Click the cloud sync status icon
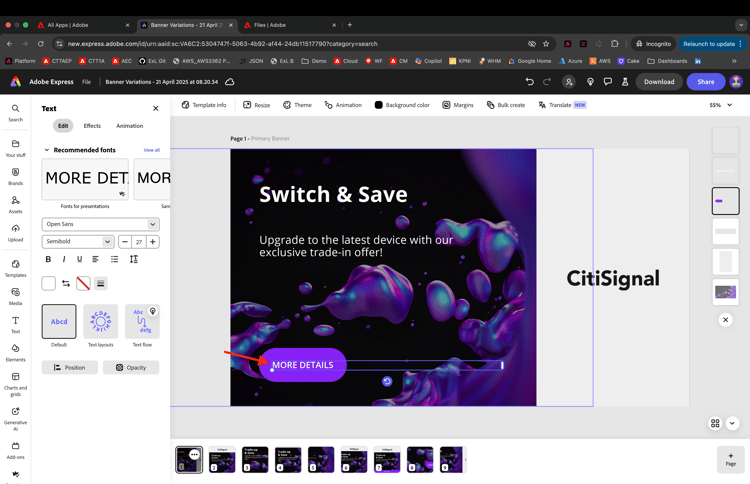Screen dimensions: 750x484 pos(230,82)
